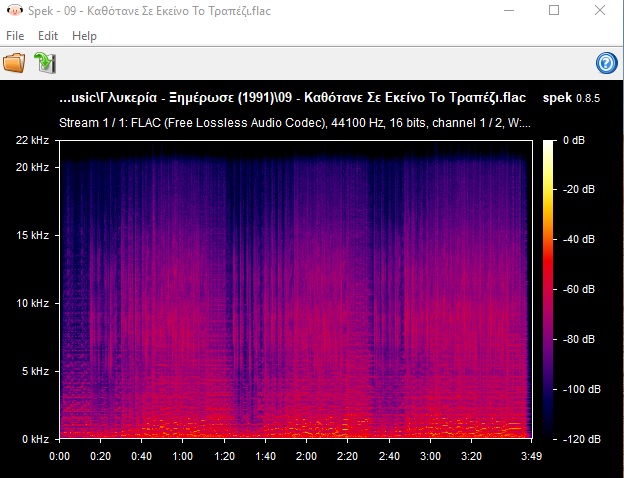Image resolution: width=624 pixels, height=478 pixels.
Task: Click the 3:49 end time label
Action: 532,456
